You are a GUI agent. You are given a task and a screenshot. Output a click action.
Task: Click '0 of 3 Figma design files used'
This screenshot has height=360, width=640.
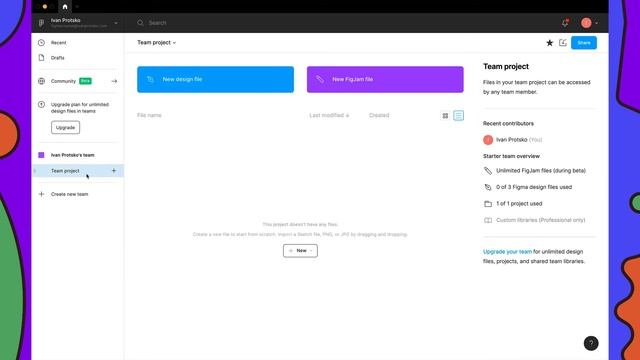pos(534,187)
